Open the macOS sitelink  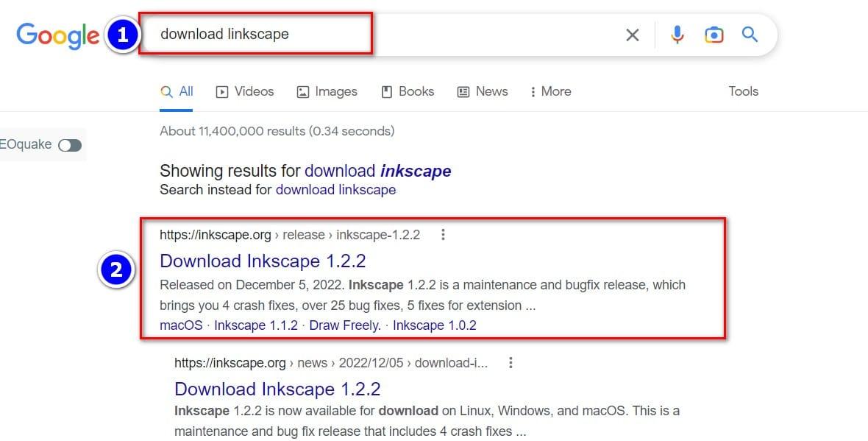point(181,325)
